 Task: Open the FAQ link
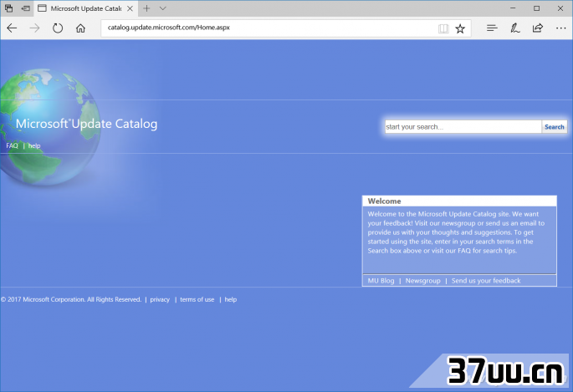click(12, 145)
